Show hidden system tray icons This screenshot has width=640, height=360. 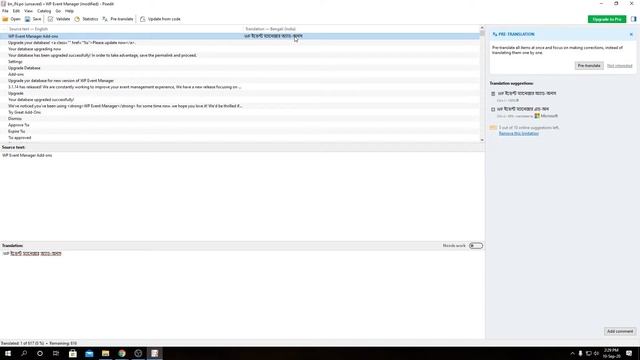coord(572,353)
